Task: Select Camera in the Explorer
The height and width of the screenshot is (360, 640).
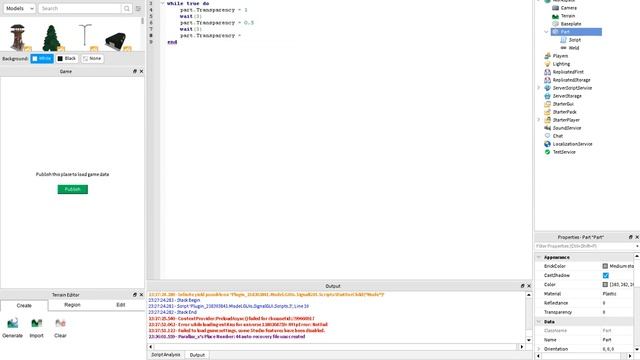Action: tap(569, 8)
